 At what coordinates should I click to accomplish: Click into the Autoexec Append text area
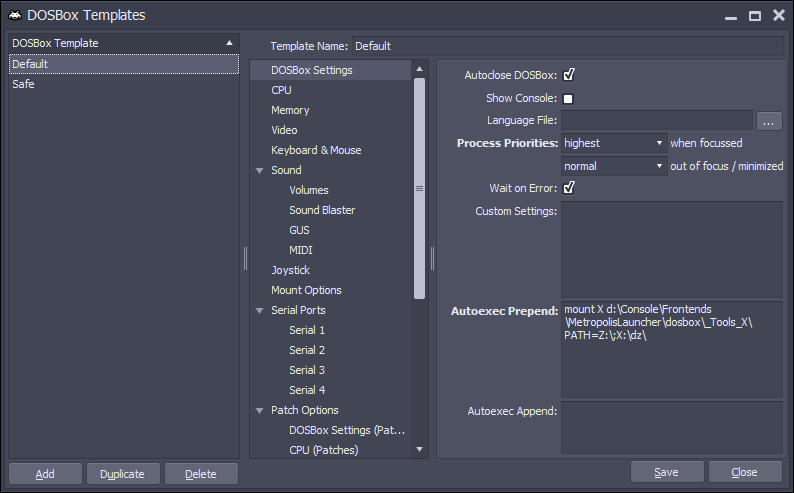coord(671,428)
